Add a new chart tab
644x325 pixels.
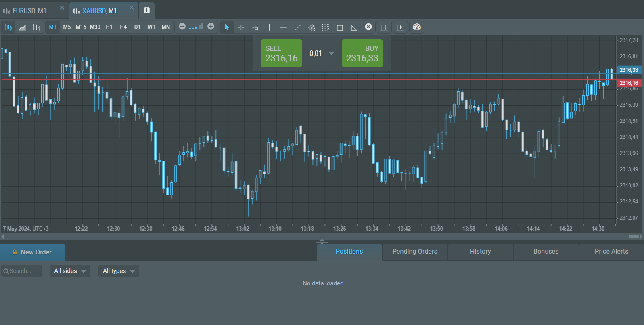click(147, 10)
